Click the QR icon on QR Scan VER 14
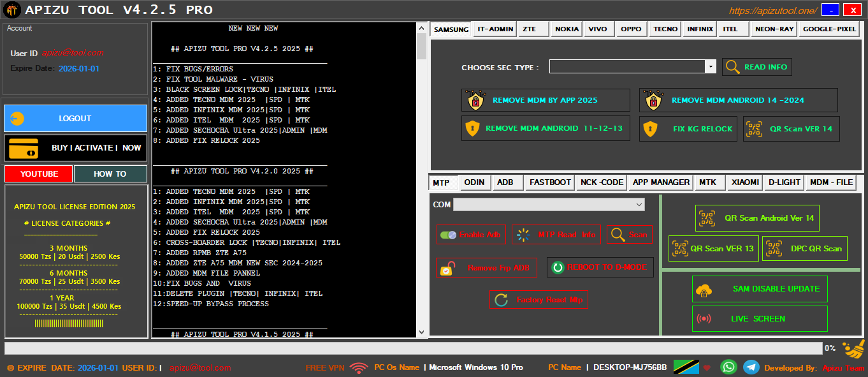The height and width of the screenshot is (377, 868). pos(755,128)
